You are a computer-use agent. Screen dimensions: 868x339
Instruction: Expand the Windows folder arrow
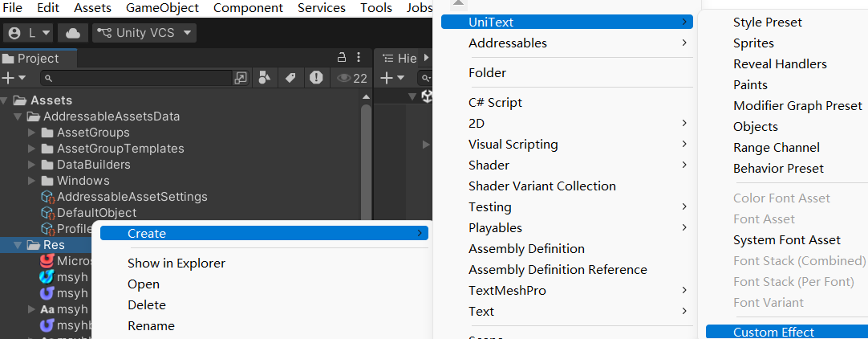pos(32,181)
